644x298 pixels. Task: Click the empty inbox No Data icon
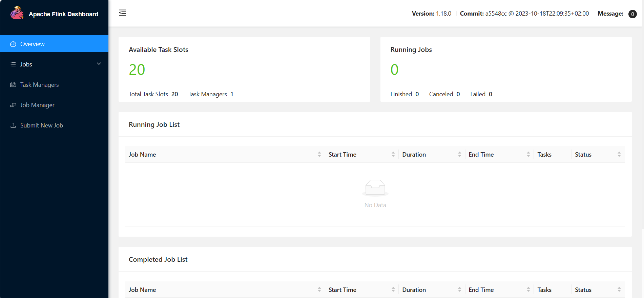tap(375, 188)
